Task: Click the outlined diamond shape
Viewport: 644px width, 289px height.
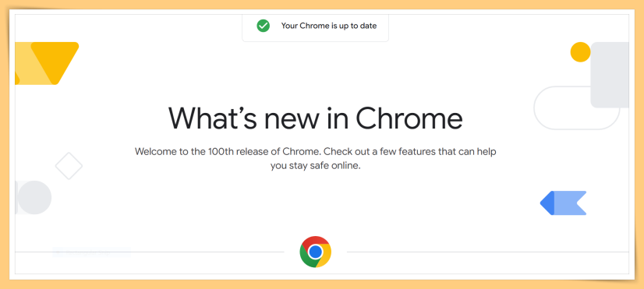Action: (69, 166)
